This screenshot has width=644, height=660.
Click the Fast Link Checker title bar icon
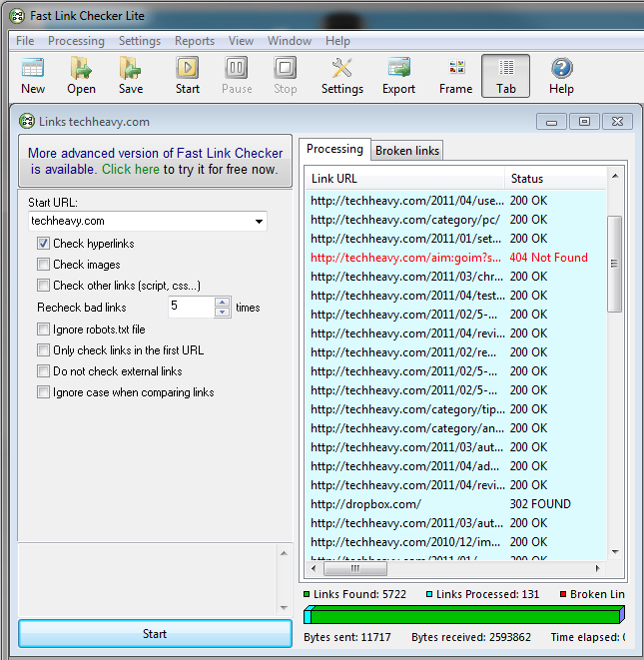click(17, 16)
